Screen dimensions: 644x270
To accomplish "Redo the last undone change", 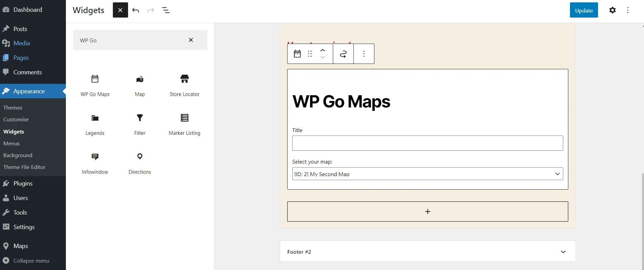I will click(151, 10).
